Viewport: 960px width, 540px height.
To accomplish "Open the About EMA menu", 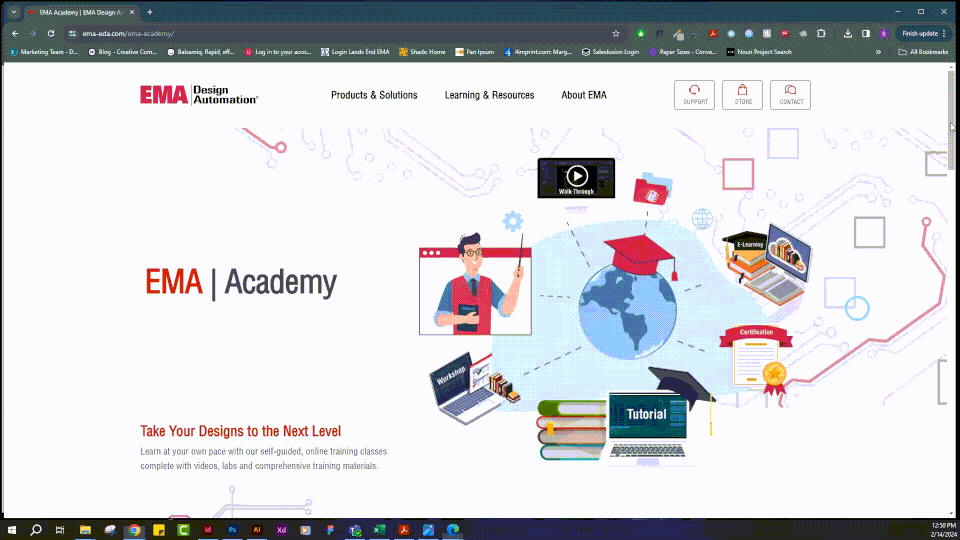I will (x=584, y=95).
